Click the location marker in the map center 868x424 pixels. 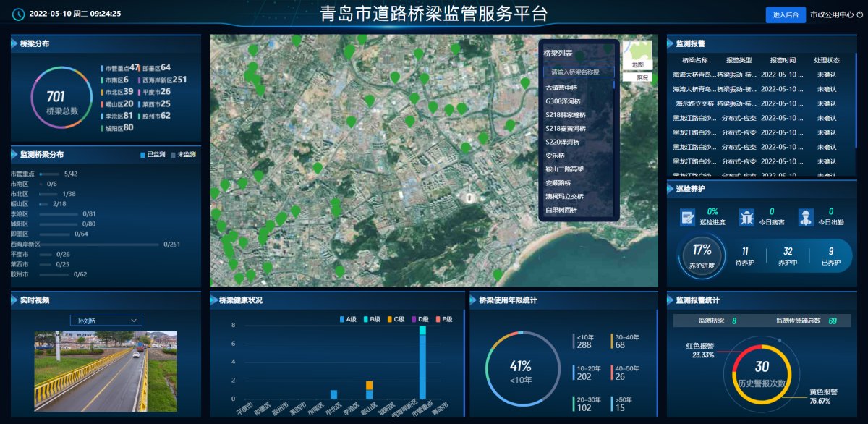(469, 197)
